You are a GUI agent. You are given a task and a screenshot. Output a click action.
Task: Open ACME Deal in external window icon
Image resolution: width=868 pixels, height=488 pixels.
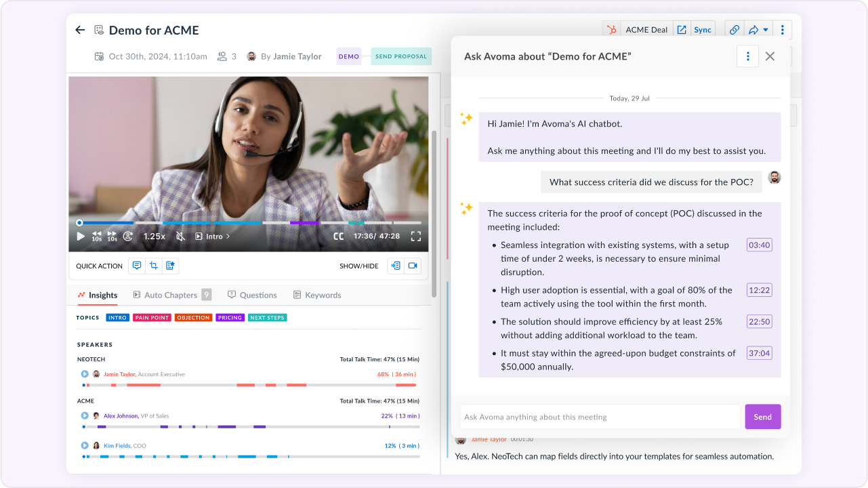coord(682,30)
